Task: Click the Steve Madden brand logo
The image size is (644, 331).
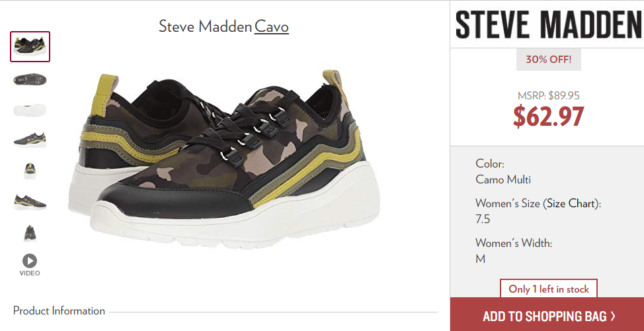Action: pos(548,24)
